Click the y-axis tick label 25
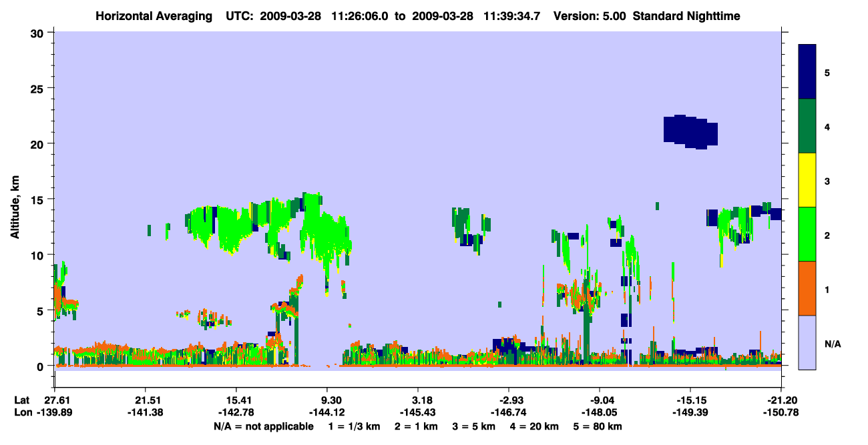The height and width of the screenshot is (445, 868). [x=39, y=88]
